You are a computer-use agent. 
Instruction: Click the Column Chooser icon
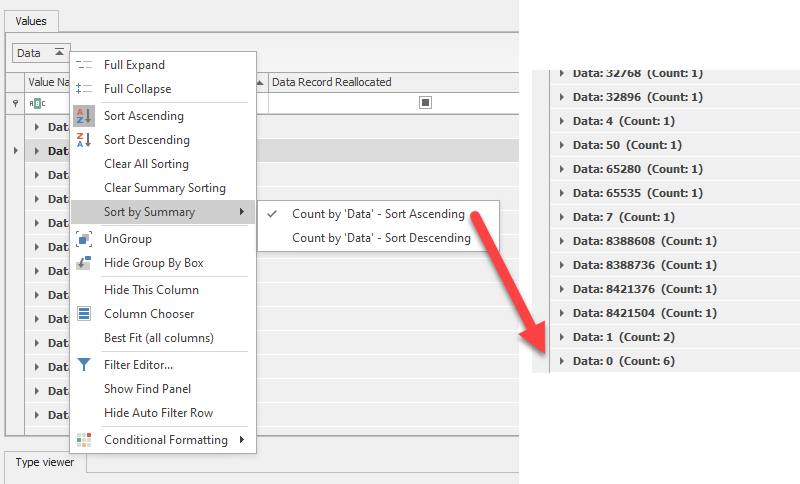[84, 314]
